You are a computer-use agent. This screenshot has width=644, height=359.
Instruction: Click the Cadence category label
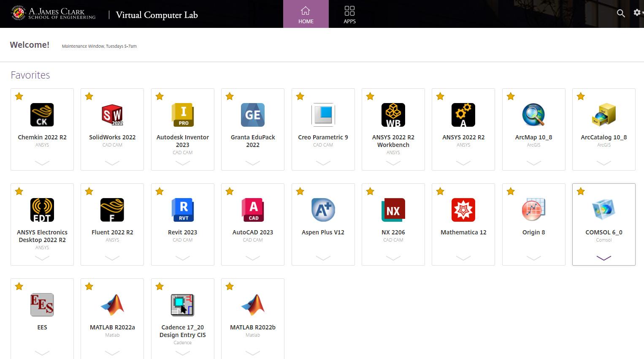[183, 343]
